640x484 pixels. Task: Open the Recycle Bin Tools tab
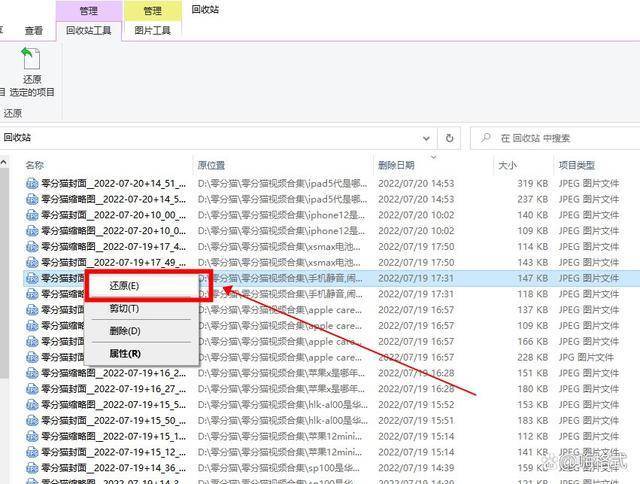[x=89, y=31]
